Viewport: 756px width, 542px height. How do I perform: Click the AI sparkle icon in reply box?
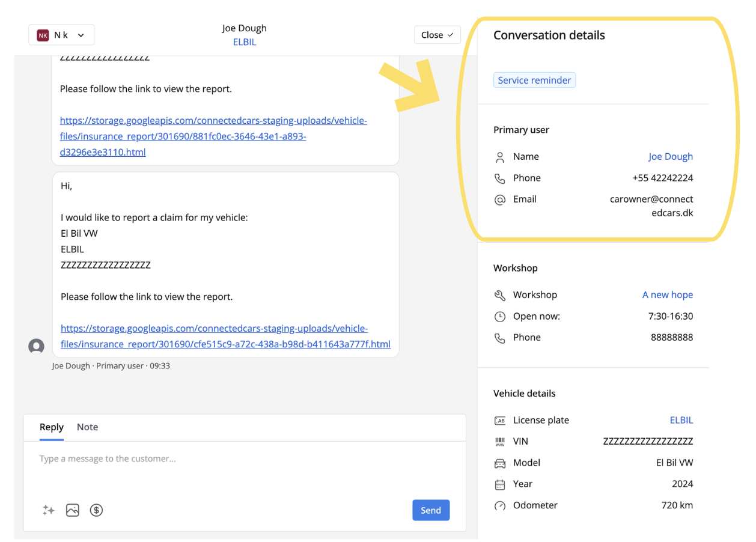coord(49,510)
